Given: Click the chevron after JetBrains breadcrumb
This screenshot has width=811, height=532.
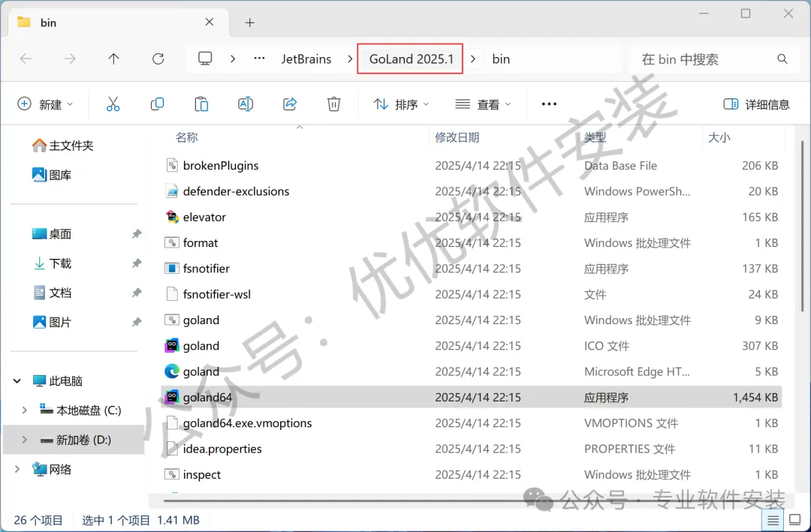Looking at the screenshot, I should click(350, 59).
